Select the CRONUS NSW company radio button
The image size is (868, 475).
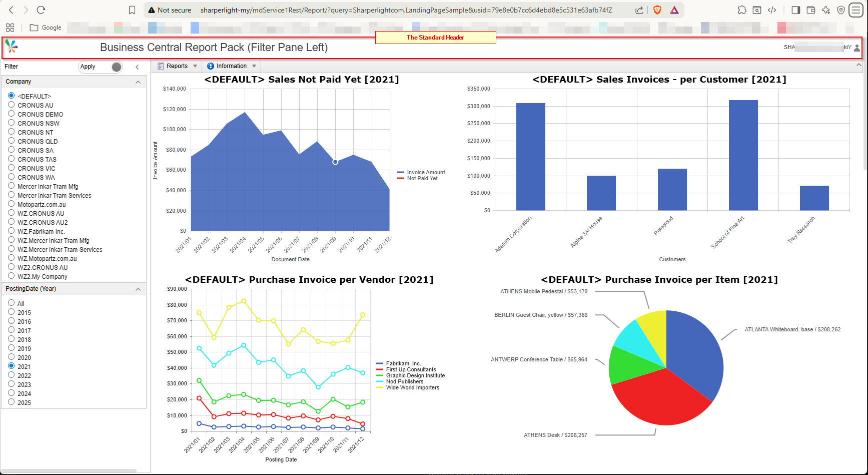11,123
